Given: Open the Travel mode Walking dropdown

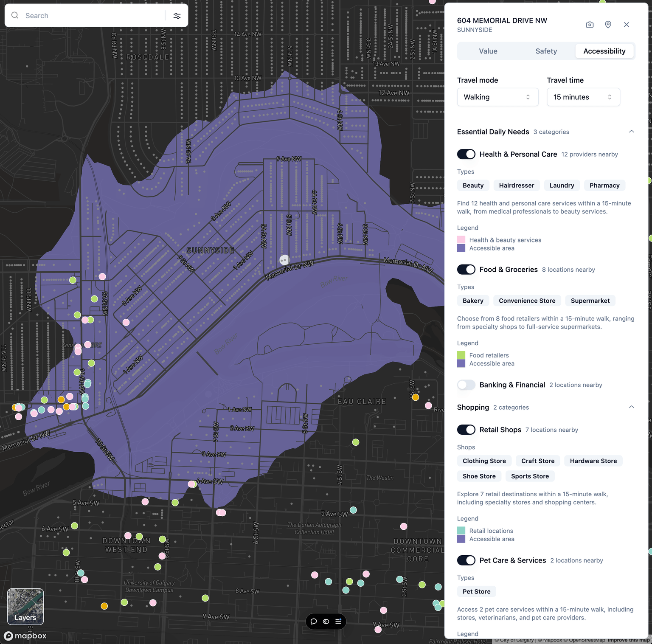Looking at the screenshot, I should 497,97.
